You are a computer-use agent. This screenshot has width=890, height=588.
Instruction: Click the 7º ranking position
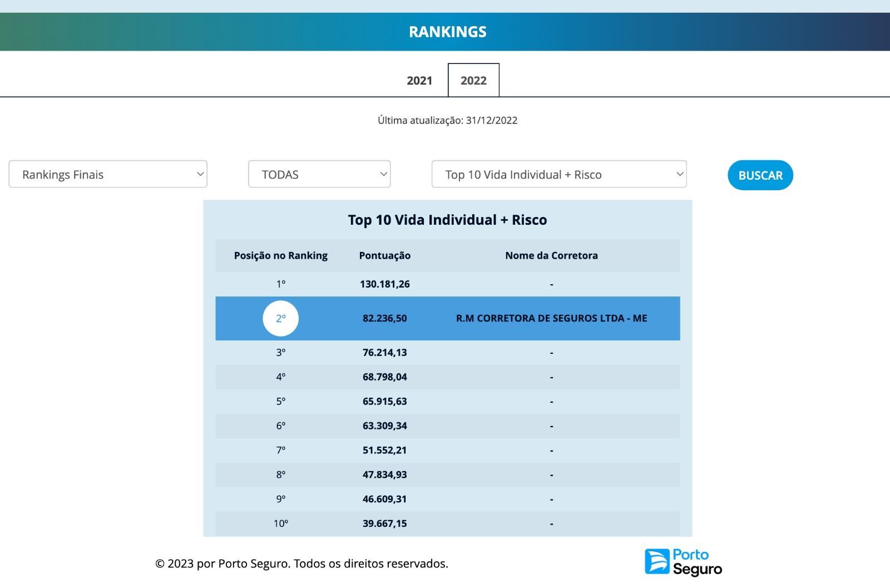click(281, 450)
